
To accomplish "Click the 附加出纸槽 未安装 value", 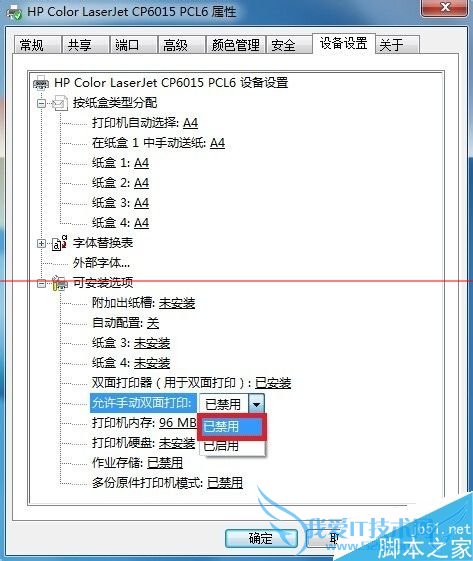I will [177, 303].
